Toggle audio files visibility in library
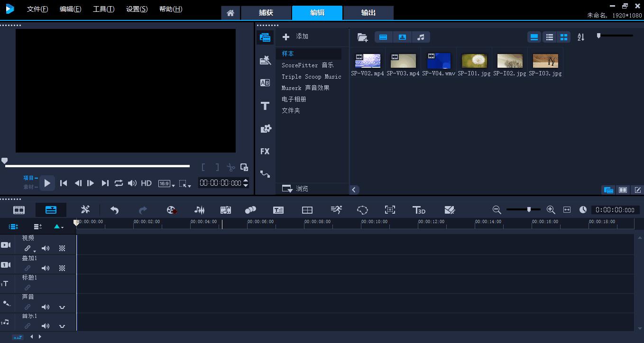 tap(421, 37)
